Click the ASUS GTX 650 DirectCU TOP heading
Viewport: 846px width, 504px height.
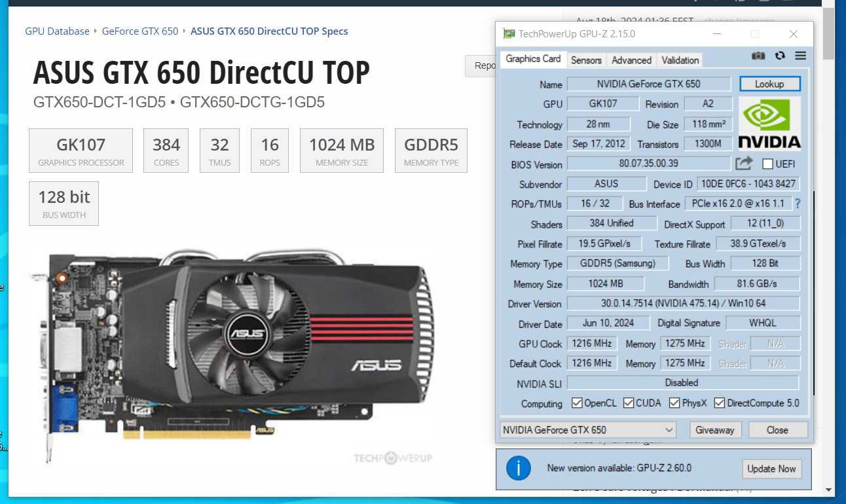[202, 72]
